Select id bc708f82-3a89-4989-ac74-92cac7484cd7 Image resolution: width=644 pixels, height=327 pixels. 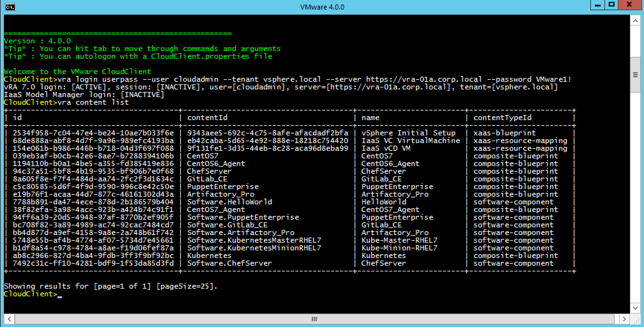tap(93, 225)
